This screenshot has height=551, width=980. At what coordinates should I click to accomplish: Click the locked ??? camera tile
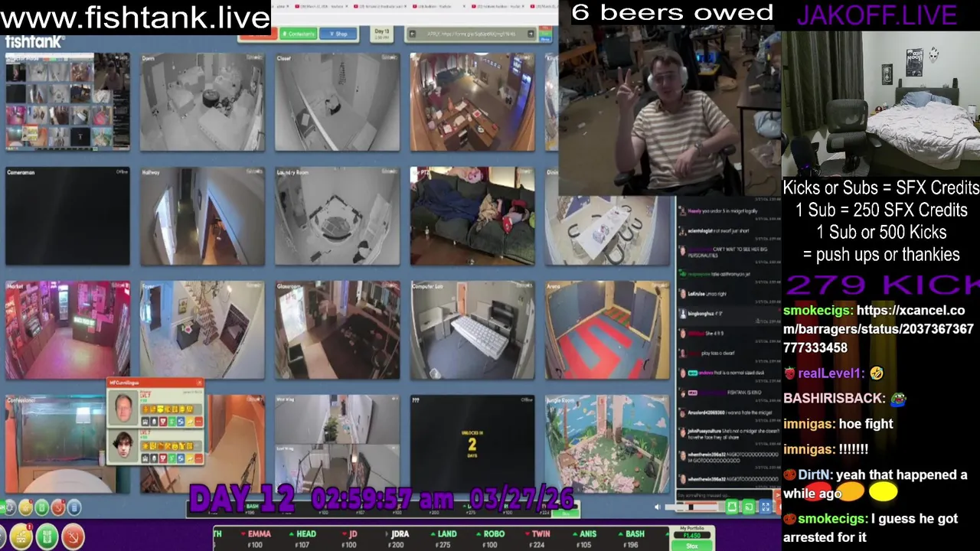[x=472, y=444]
